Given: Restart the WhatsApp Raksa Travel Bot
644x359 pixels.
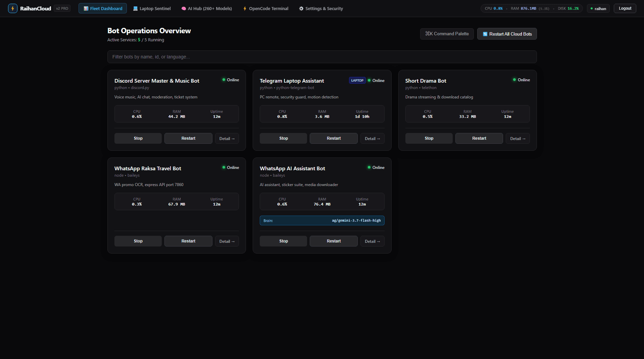Looking at the screenshot, I should [188, 241].
